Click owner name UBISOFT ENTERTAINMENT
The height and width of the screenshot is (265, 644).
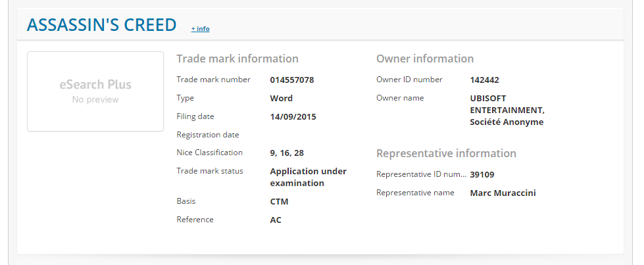pyautogui.click(x=507, y=110)
